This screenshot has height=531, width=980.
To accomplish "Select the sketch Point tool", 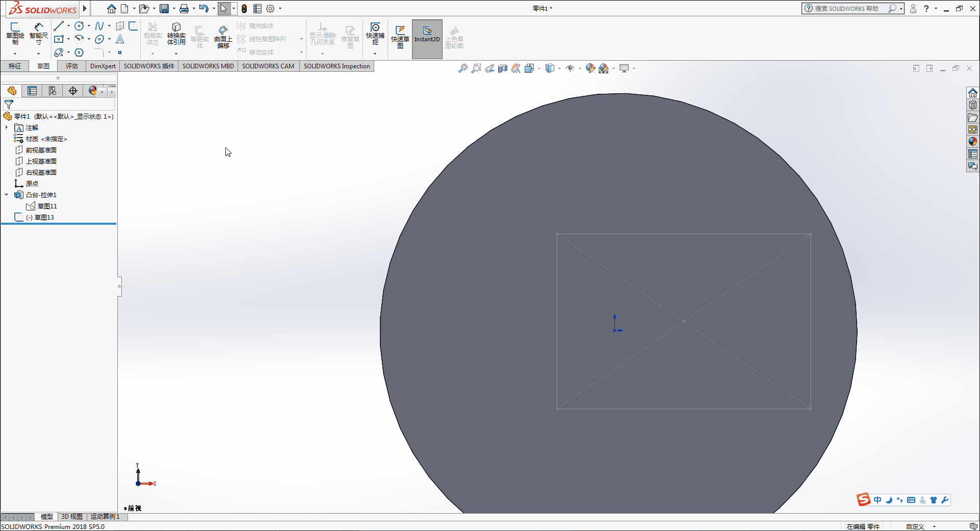I will pyautogui.click(x=120, y=52).
